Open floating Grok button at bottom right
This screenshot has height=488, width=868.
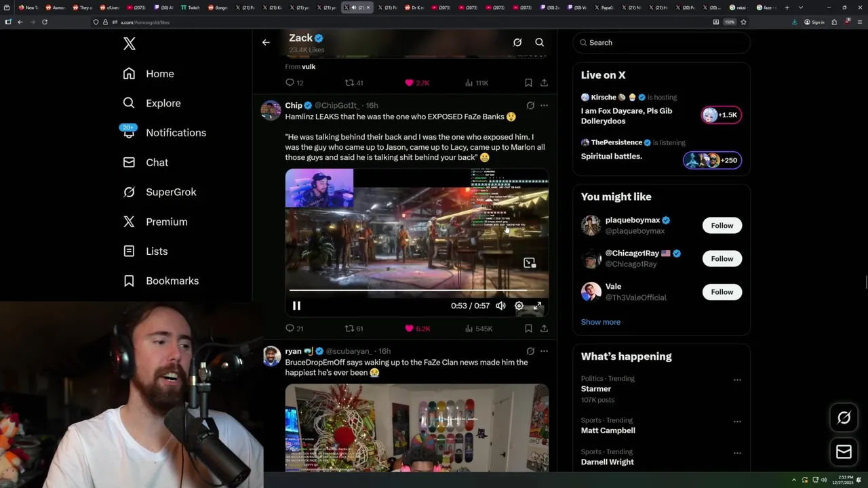coord(844,418)
